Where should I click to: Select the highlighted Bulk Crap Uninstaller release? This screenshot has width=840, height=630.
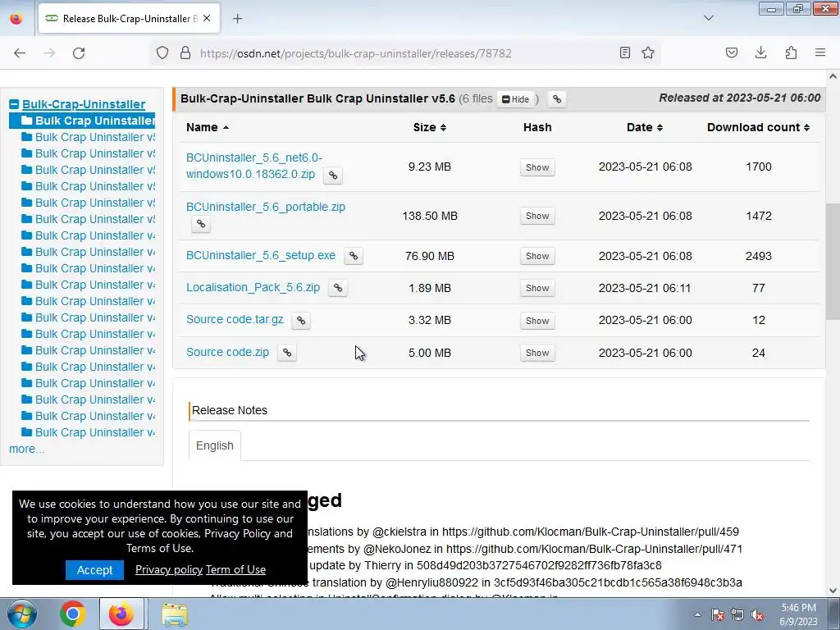(83, 121)
